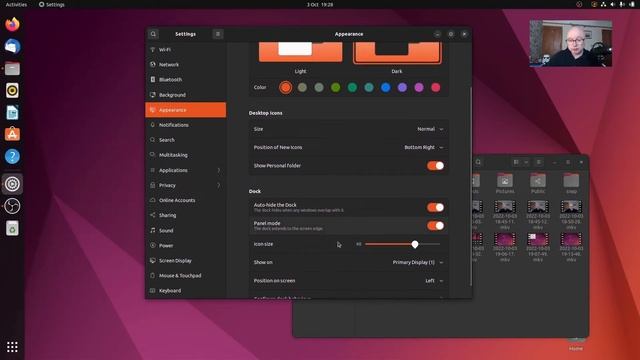The height and width of the screenshot is (360, 640).
Task: Open the Home desktop icon
Action: 576,344
